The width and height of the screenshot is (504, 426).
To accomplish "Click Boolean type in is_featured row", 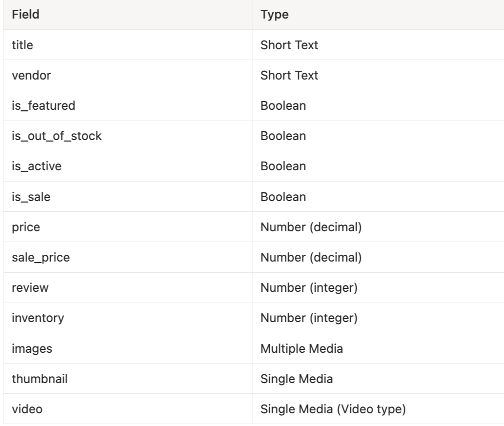I will [283, 105].
